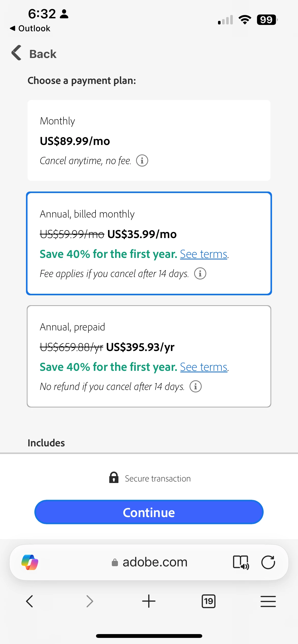The height and width of the screenshot is (644, 298).
Task: Show info for Monthly cancel policy
Action: click(x=142, y=161)
